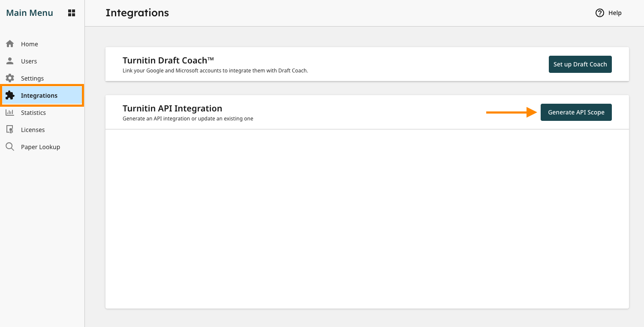The image size is (644, 327).
Task: Click the Help question mark icon
Action: [x=600, y=13]
